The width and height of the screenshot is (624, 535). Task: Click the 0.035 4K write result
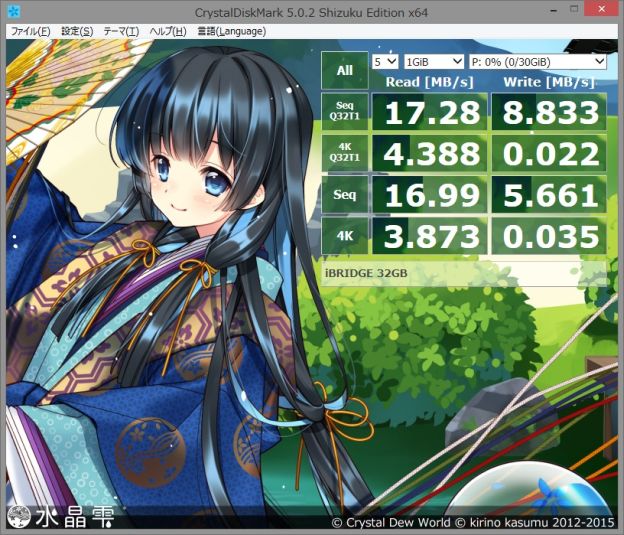pyautogui.click(x=549, y=236)
